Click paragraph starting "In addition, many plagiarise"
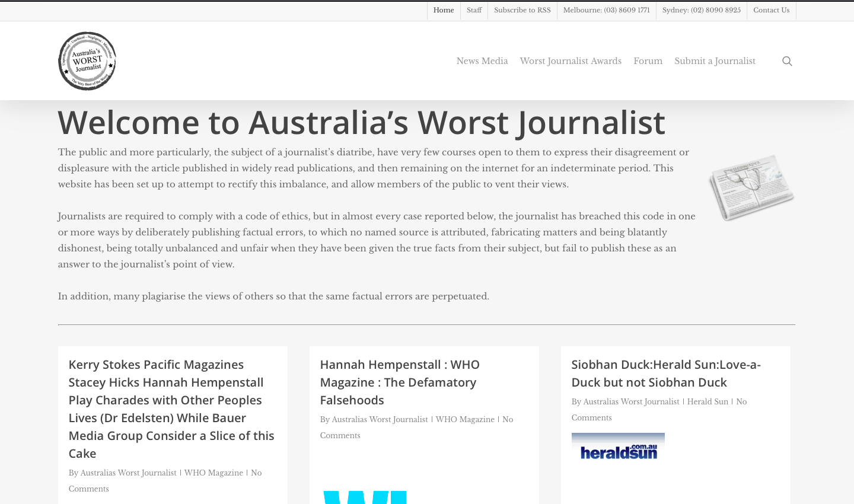Image resolution: width=854 pixels, height=504 pixels. pos(273,296)
